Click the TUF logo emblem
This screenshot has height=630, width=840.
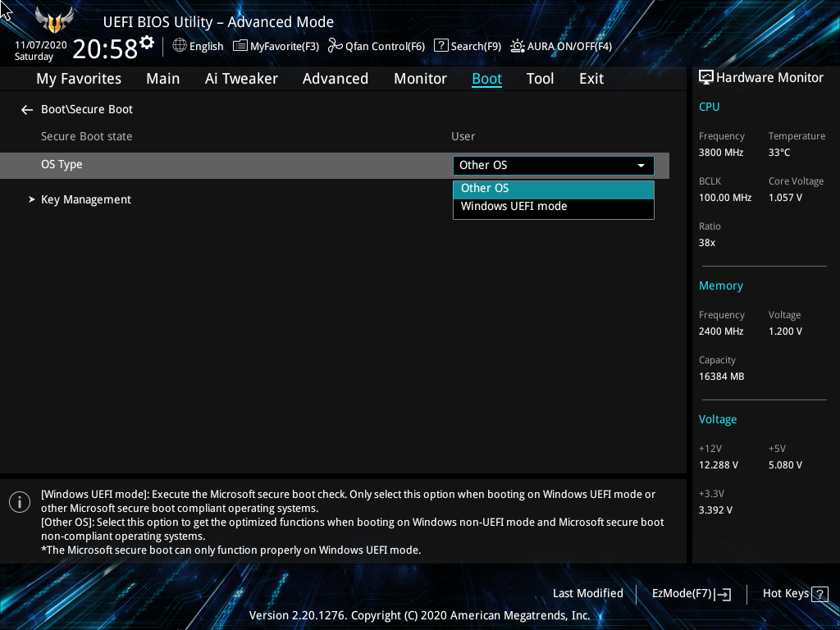[x=55, y=21]
